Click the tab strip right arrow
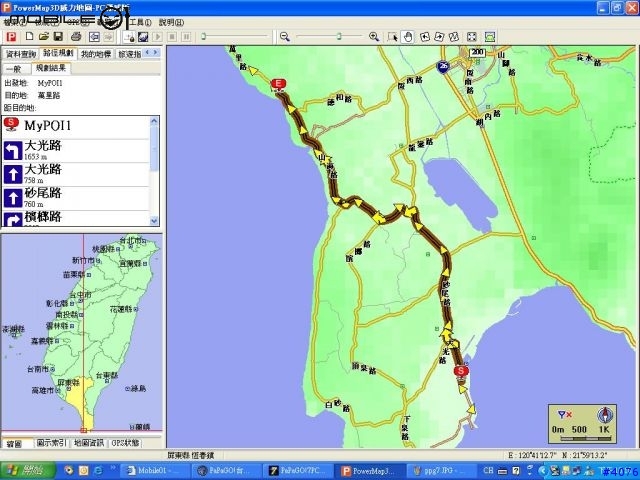The width and height of the screenshot is (640, 480). (155, 53)
